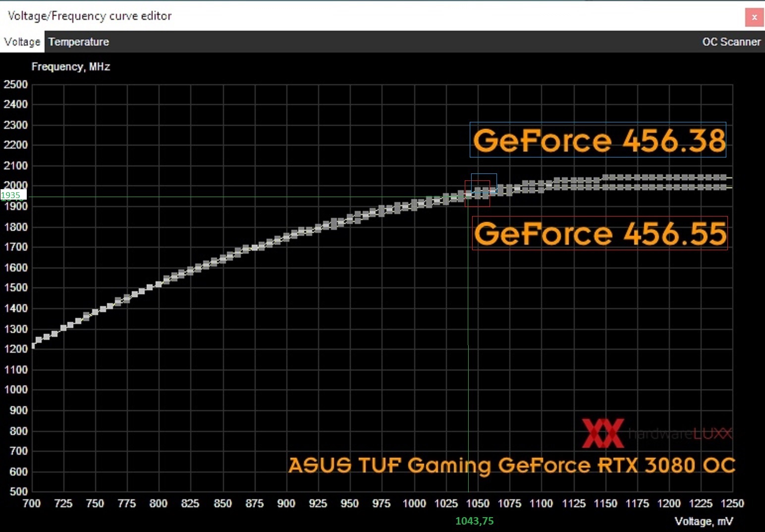
Task: Click the 1150 mV voltage axis label
Action: (x=605, y=504)
